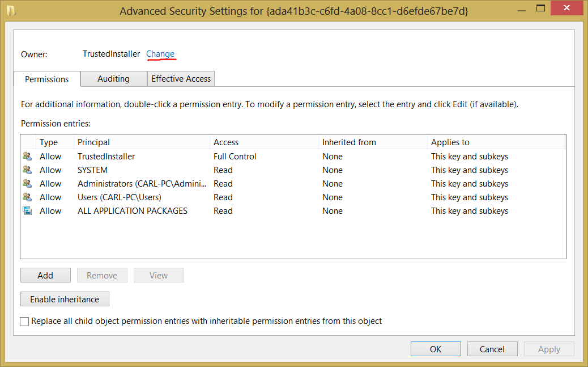Click This key and subkeys for ALL APPLICATION PACKAGES
This screenshot has height=367, width=588.
pos(470,211)
